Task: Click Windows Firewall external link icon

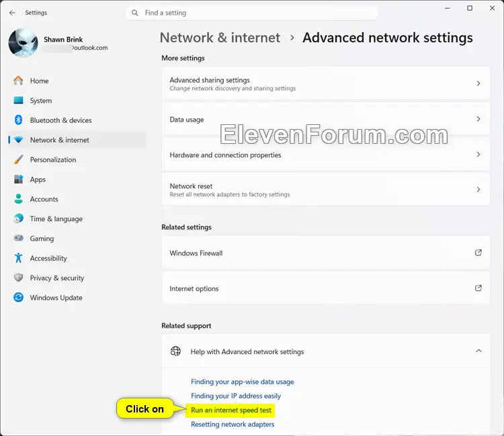Action: [x=478, y=253]
